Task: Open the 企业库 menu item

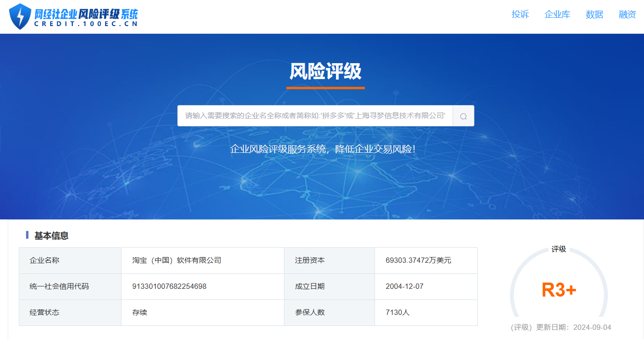Action: [x=557, y=14]
